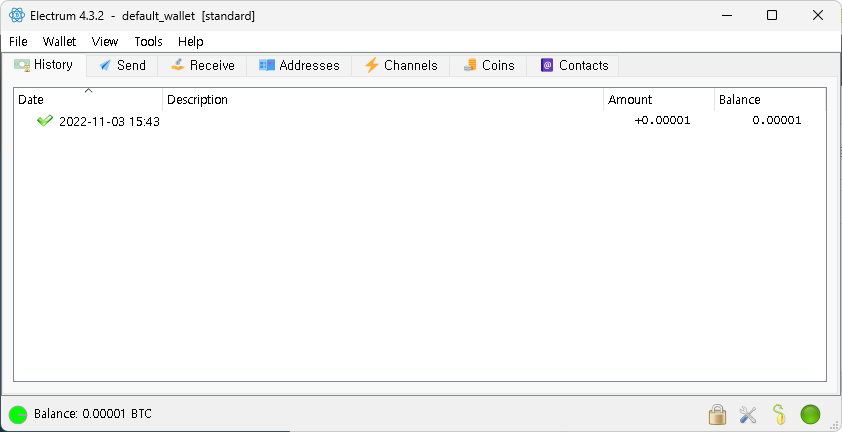Viewport: 842px width, 432px height.
Task: Click the +0.00001 amount cell
Action: click(662, 120)
